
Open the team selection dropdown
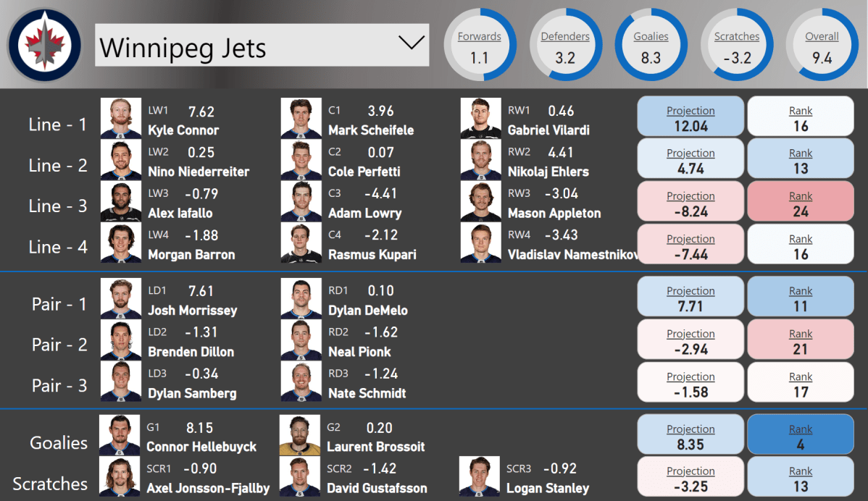(x=411, y=44)
